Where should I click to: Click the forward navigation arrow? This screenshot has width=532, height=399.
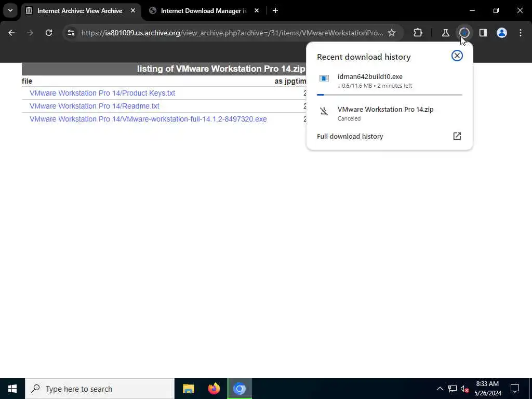(30, 33)
